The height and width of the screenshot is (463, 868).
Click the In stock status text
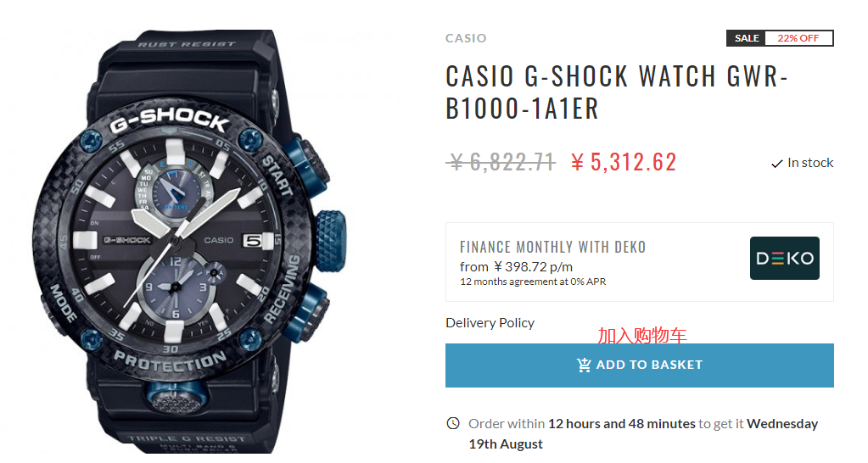click(x=810, y=163)
